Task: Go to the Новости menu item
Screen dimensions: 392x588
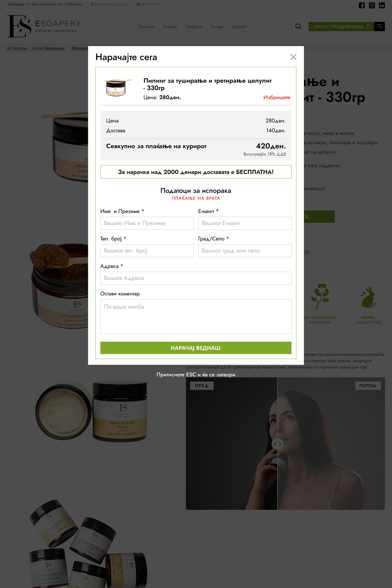Action: [194, 27]
